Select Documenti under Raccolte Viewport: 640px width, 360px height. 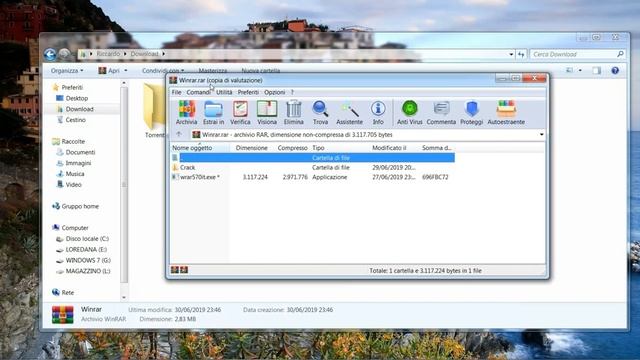tap(80, 152)
